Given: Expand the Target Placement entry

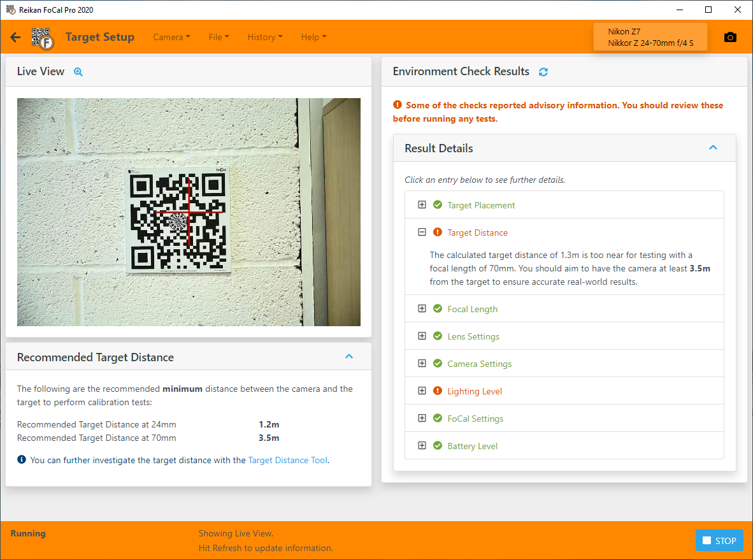Looking at the screenshot, I should (x=422, y=205).
